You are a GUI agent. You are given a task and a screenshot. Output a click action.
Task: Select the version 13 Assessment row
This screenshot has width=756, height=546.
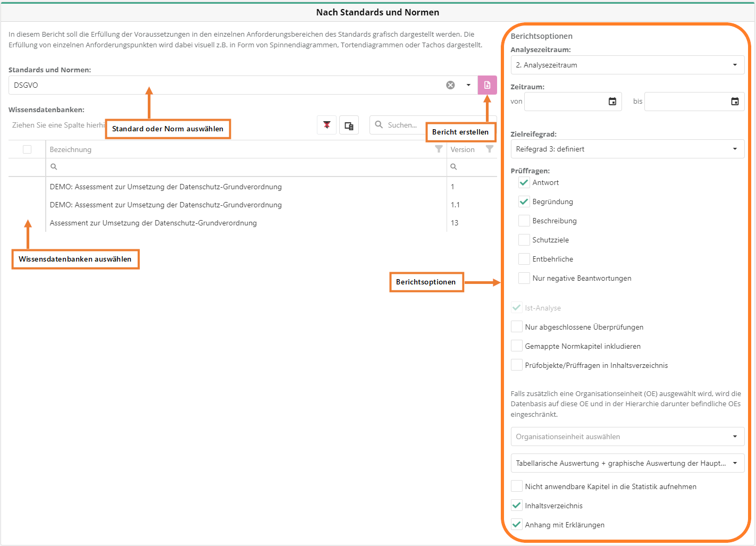(x=153, y=223)
